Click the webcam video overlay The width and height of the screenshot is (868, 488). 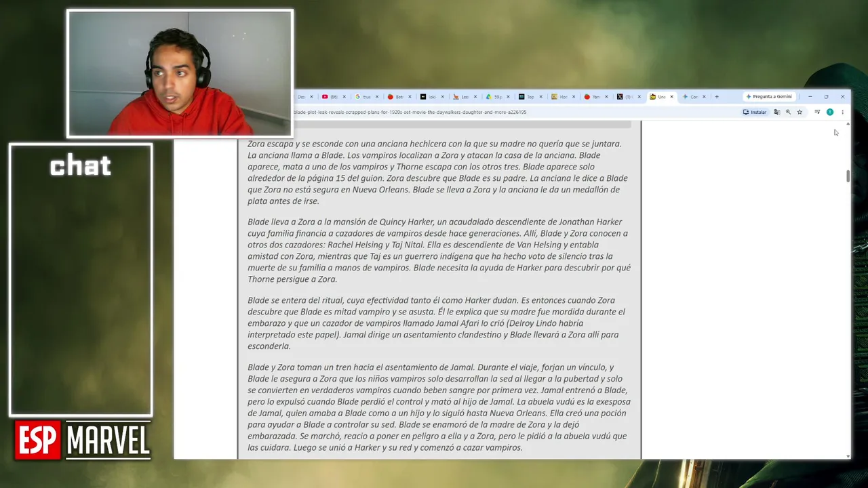[180, 73]
